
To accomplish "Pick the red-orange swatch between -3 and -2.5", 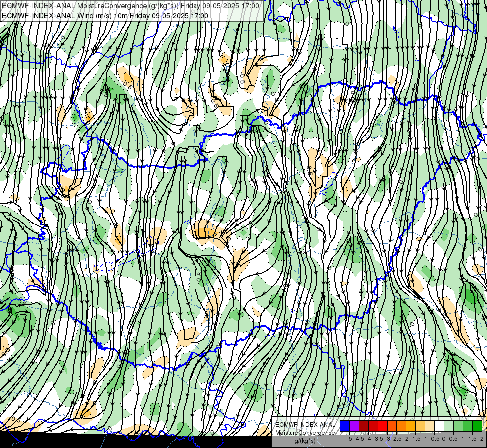I will click(x=392, y=426).
